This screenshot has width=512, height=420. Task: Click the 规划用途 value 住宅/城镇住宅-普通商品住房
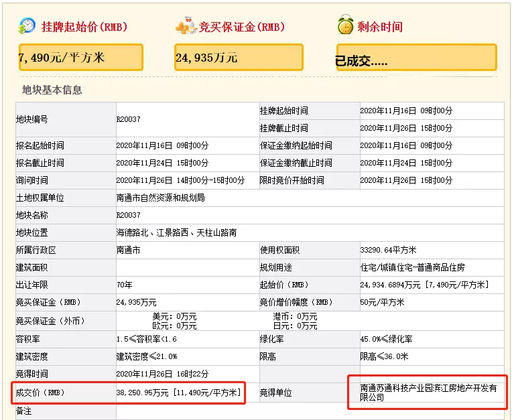click(412, 267)
